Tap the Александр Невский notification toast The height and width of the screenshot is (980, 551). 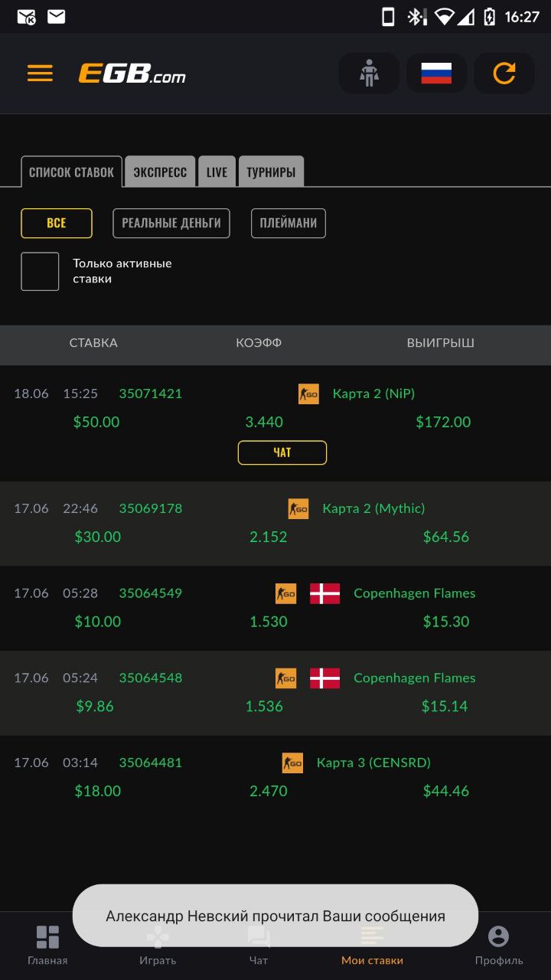click(x=275, y=916)
